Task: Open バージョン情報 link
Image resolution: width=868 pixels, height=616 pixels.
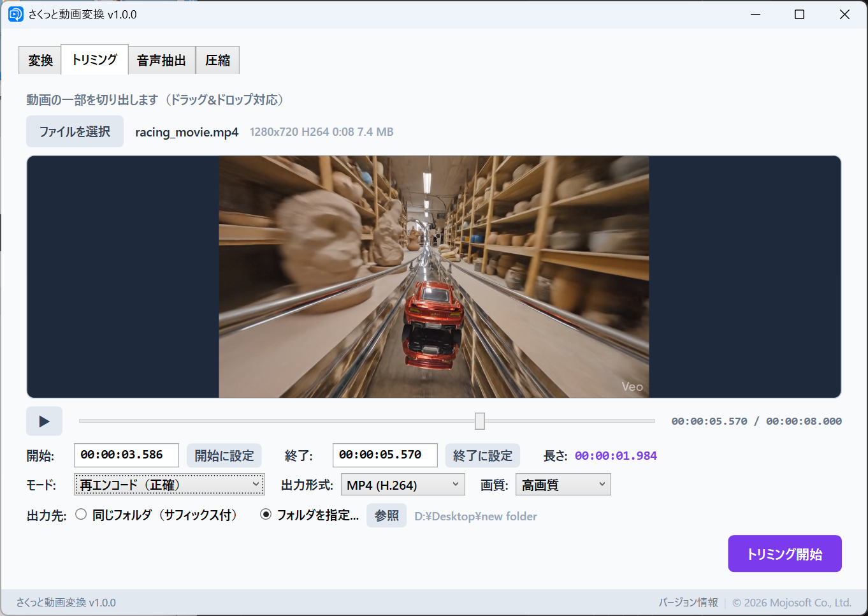Action: (688, 601)
